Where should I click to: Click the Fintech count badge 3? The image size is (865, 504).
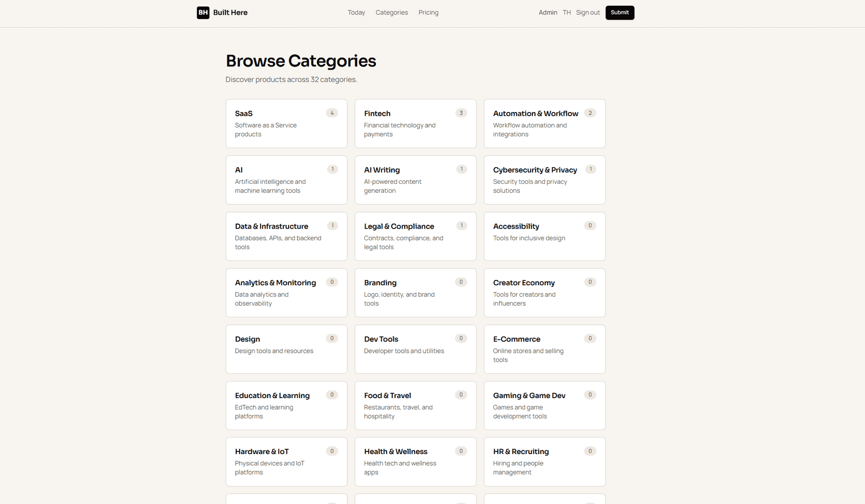click(x=461, y=113)
